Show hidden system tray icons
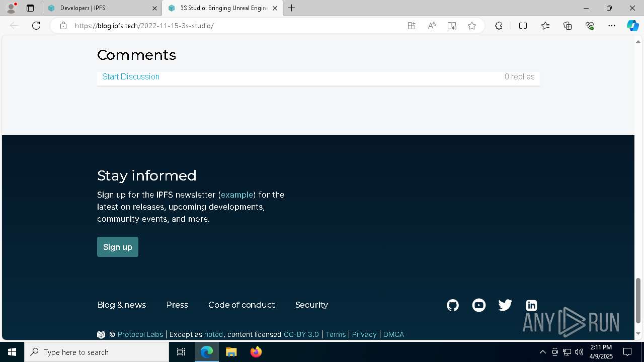The height and width of the screenshot is (362, 644). [542, 352]
